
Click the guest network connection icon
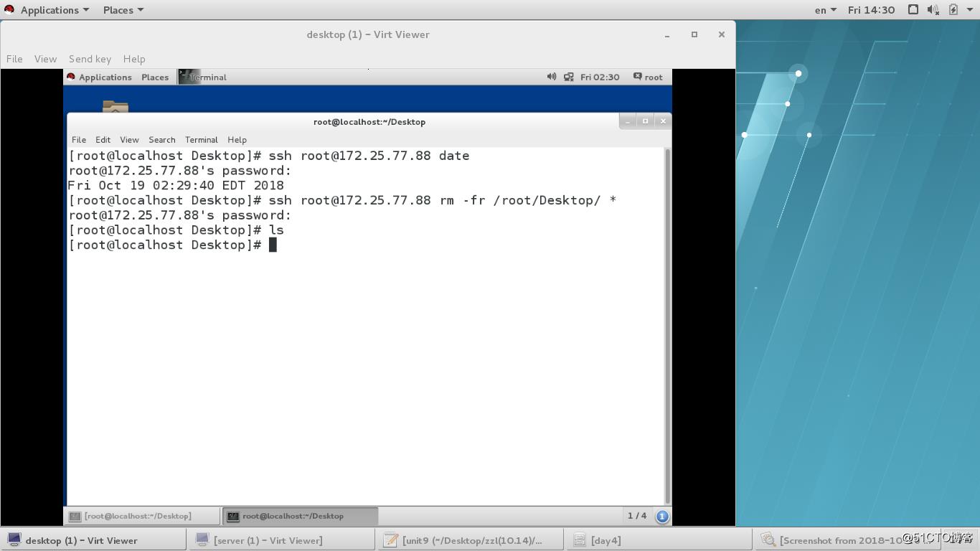(x=568, y=77)
